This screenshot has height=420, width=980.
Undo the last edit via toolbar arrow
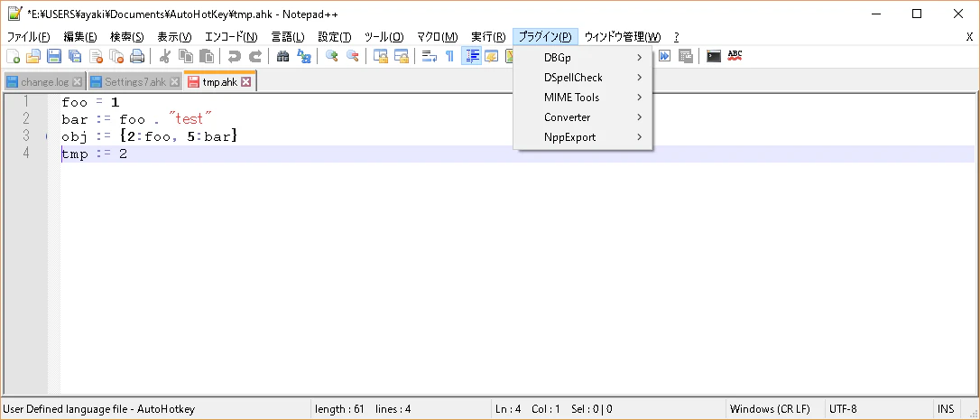point(235,56)
